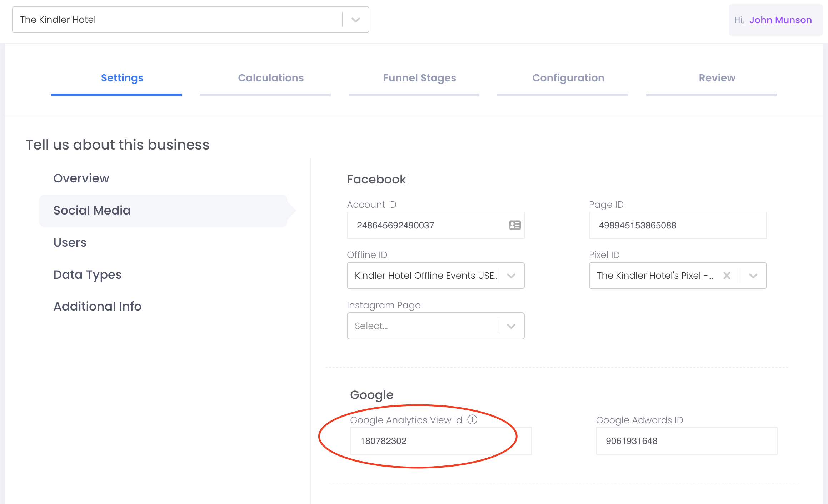Open the Offline ID dropdown chevron
The width and height of the screenshot is (828, 504).
(511, 276)
